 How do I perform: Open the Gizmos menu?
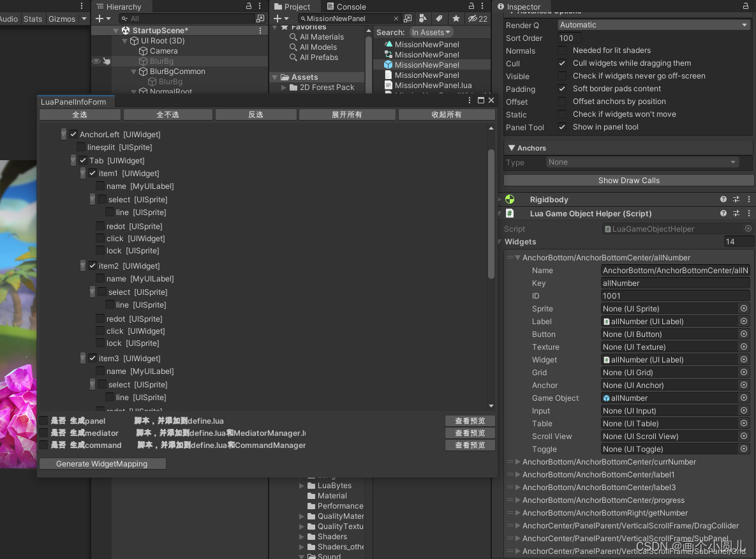61,19
